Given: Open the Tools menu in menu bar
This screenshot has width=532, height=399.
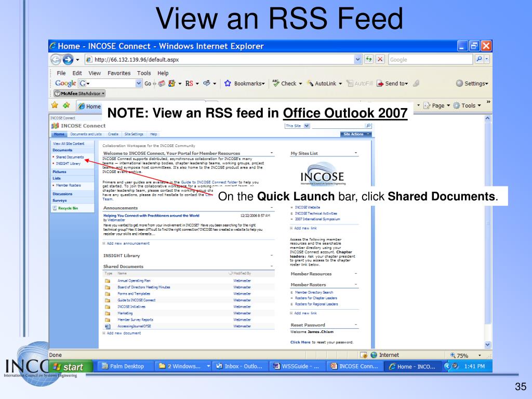Looking at the screenshot, I should (144, 73).
